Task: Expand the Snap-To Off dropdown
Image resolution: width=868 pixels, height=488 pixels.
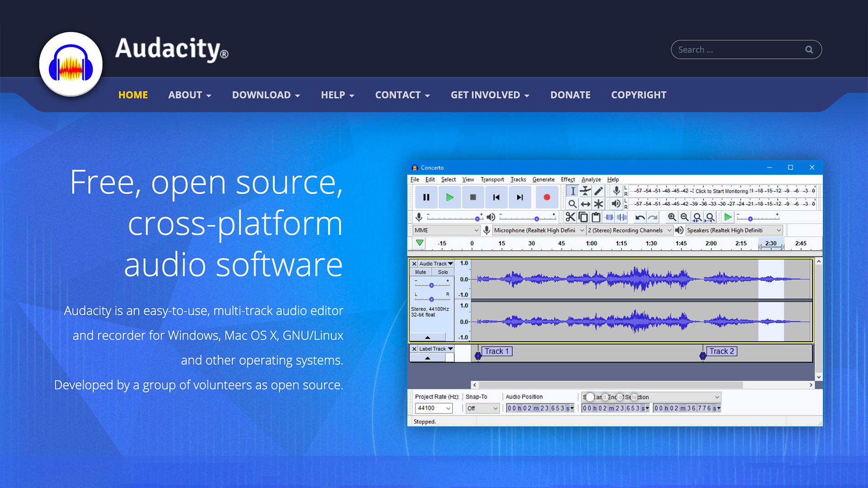Action: coord(482,408)
